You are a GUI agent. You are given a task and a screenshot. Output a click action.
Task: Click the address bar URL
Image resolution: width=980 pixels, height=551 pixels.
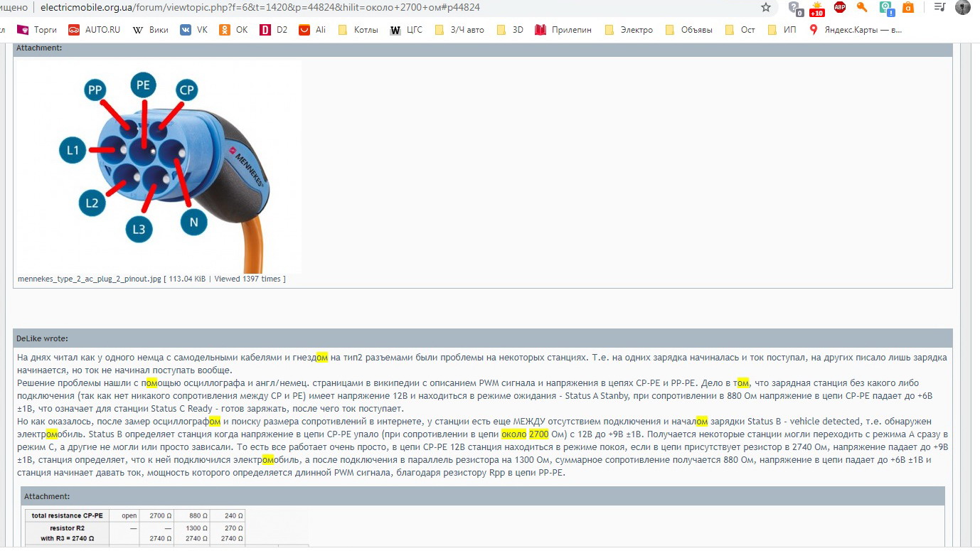(260, 8)
